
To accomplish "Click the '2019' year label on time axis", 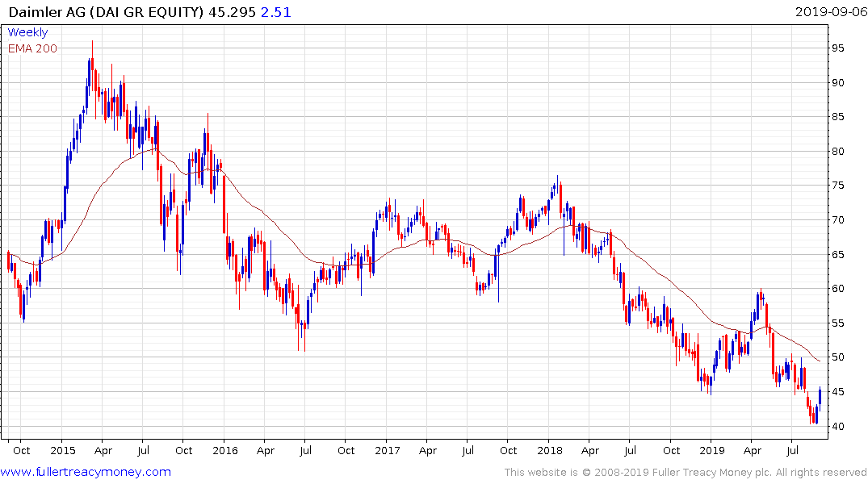I will (712, 450).
